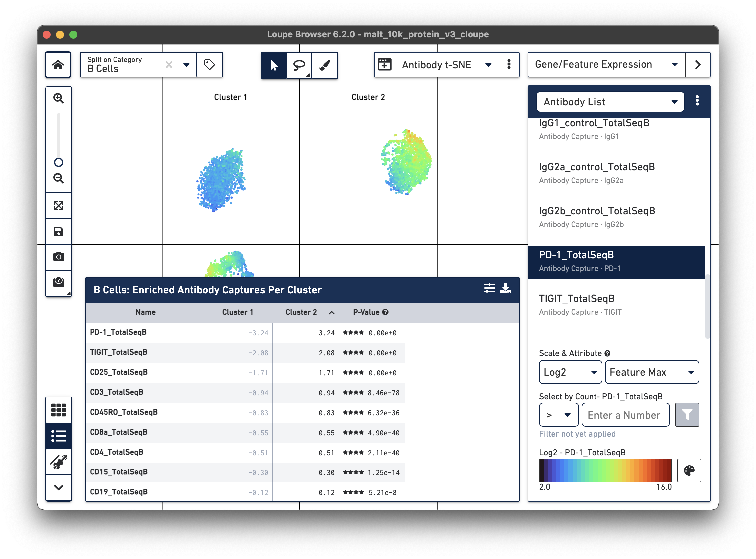Select the brush selection tool

tap(324, 65)
